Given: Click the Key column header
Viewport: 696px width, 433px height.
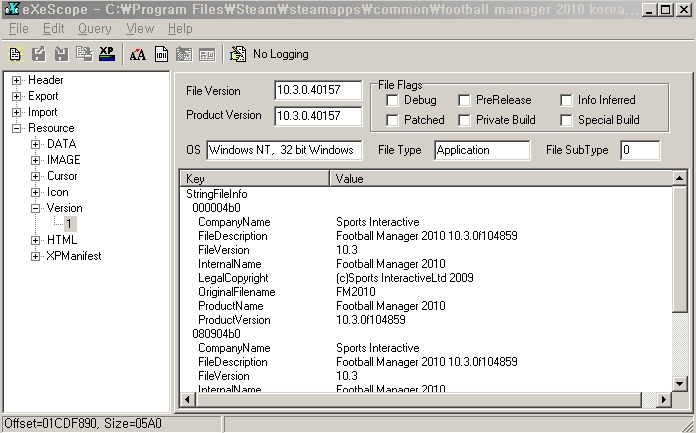Looking at the screenshot, I should point(254,179).
